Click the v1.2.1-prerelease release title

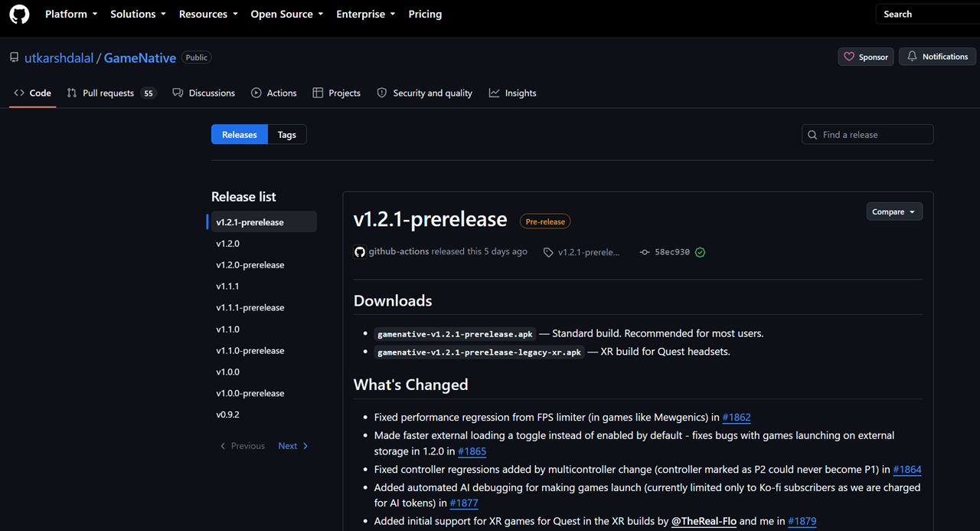click(430, 219)
